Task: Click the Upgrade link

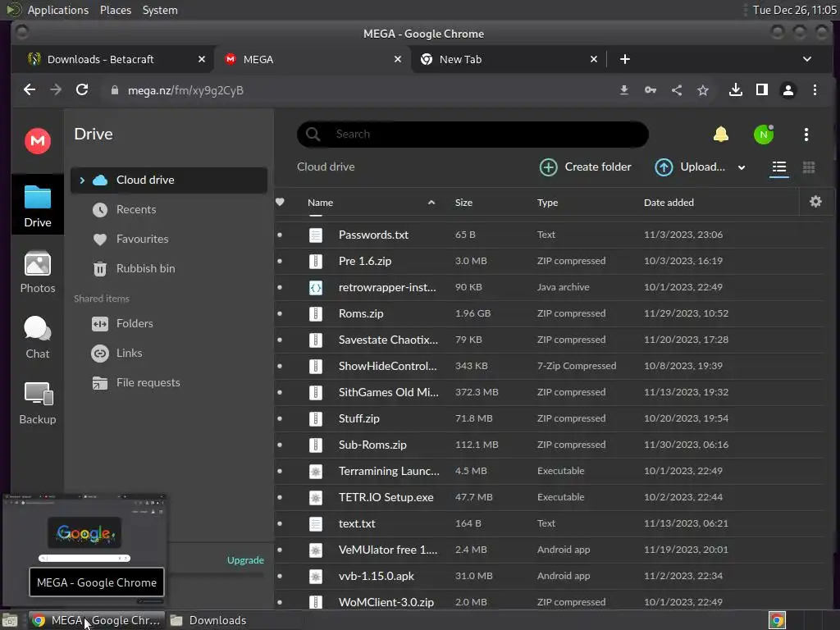Action: 245,559
